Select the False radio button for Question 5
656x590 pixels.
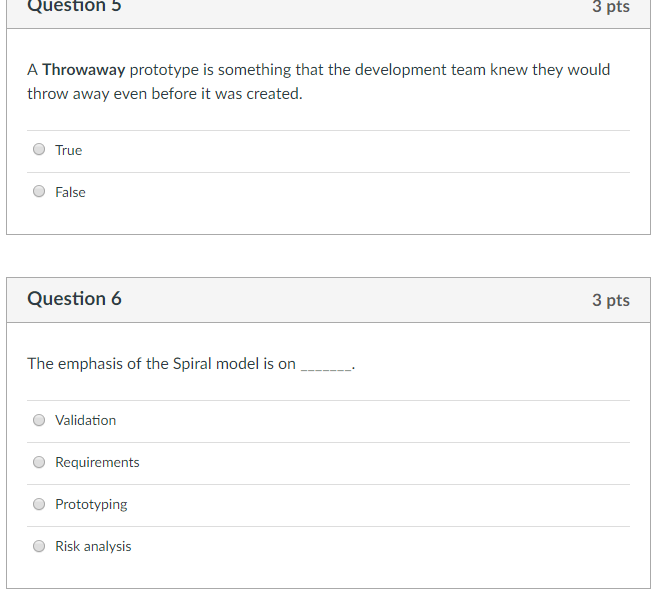pyautogui.click(x=39, y=191)
